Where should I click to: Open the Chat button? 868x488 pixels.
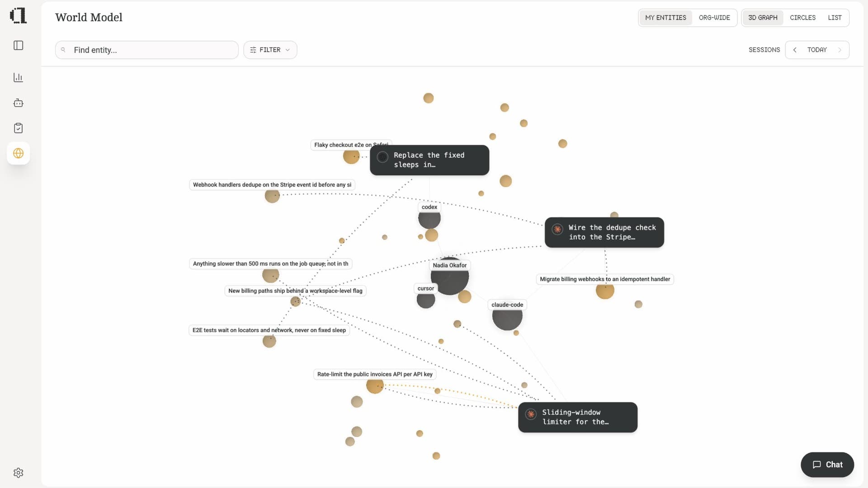827,465
